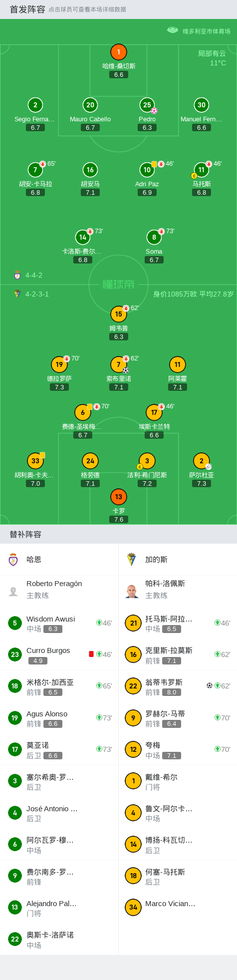The image size is (237, 980).
Task: Tap player 33 胡利奥-卡夫 with yellow card
Action: click(x=35, y=461)
